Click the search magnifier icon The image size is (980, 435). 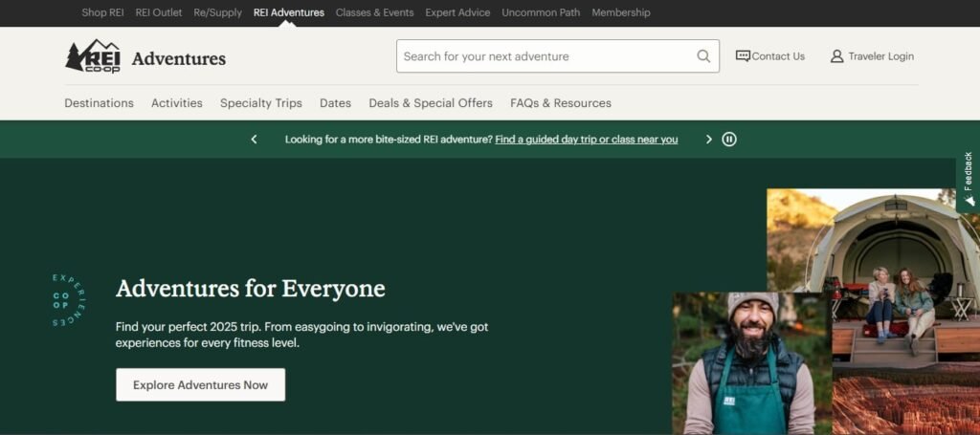click(x=703, y=56)
